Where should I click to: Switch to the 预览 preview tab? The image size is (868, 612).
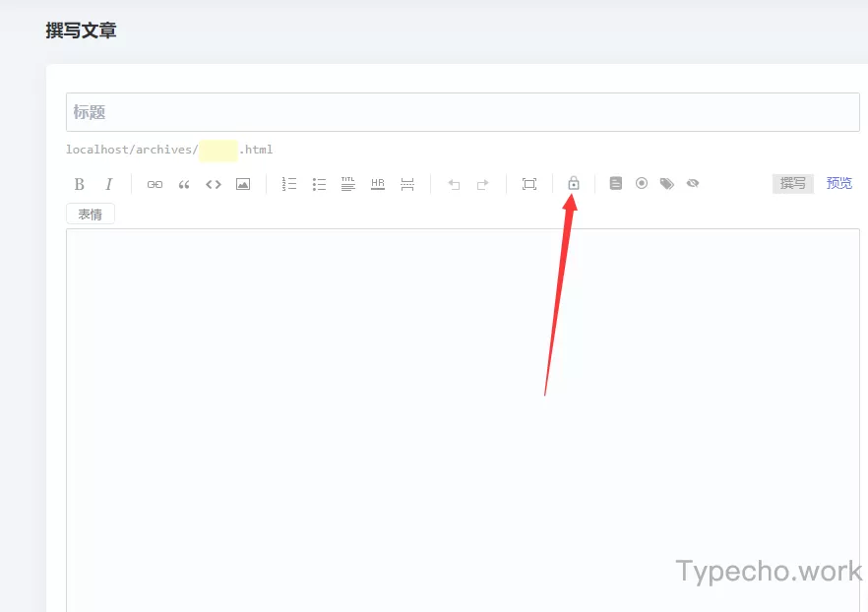(x=839, y=183)
